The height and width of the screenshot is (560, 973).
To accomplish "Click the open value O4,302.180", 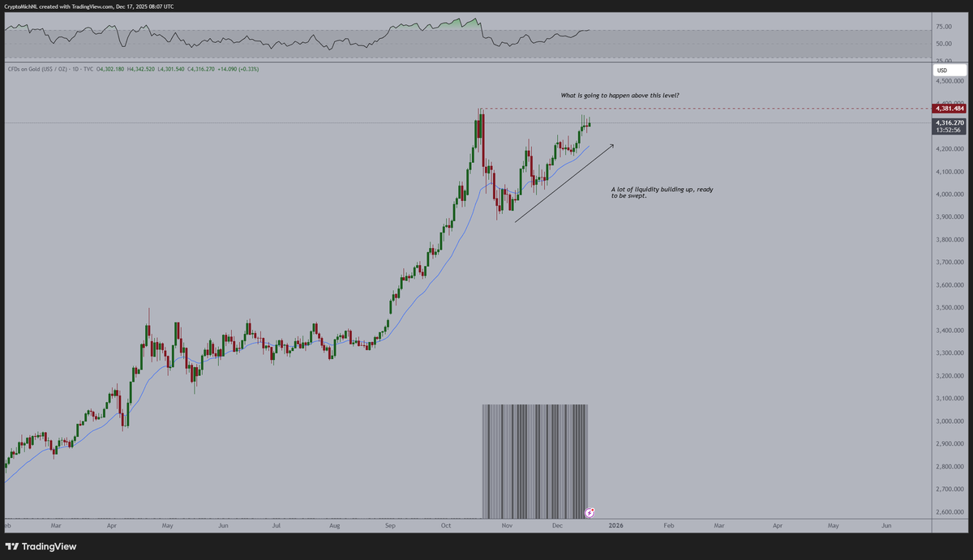I will coord(110,69).
